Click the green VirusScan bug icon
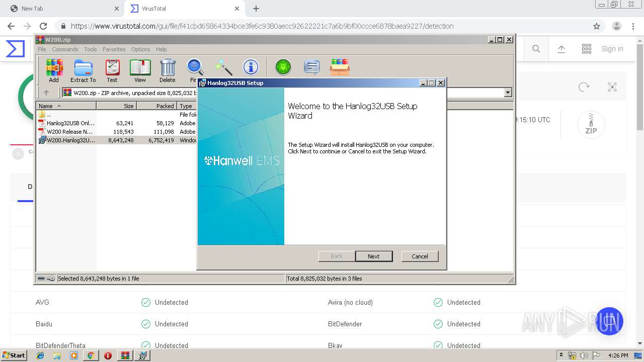 click(x=283, y=67)
